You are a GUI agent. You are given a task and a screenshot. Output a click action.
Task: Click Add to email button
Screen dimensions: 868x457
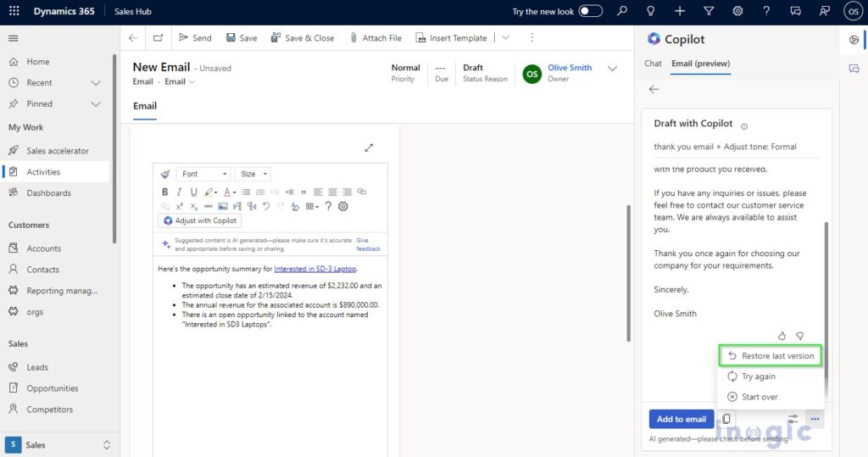682,419
